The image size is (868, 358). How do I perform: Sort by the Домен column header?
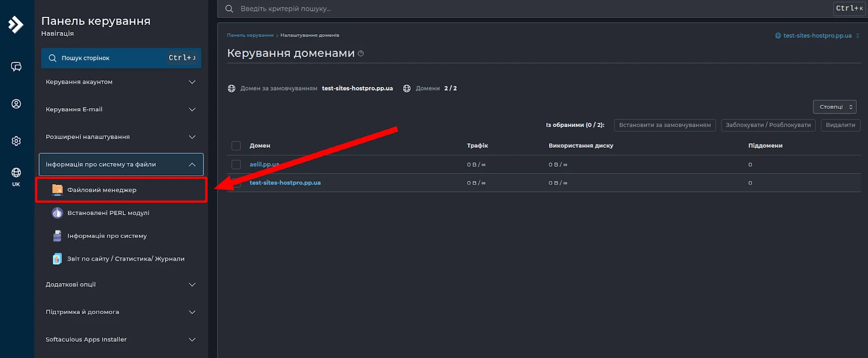point(260,146)
